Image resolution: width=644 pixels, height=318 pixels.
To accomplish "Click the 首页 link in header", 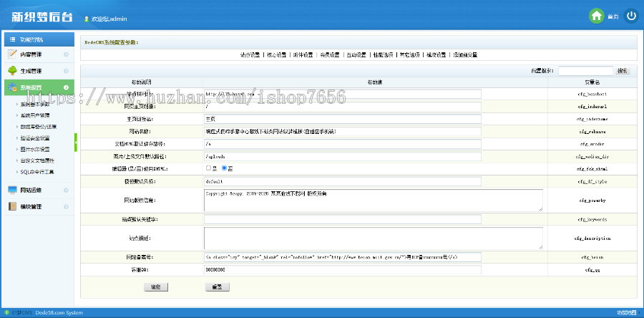I will coord(613,17).
